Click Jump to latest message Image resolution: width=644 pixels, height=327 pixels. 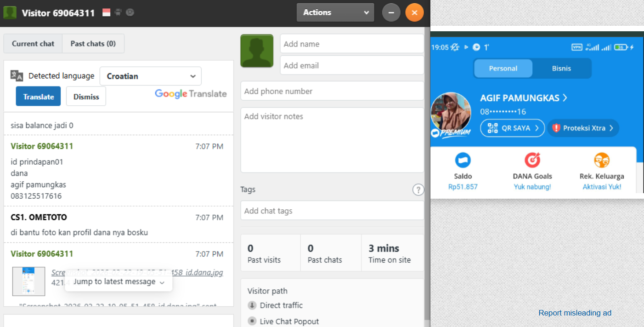click(x=119, y=282)
